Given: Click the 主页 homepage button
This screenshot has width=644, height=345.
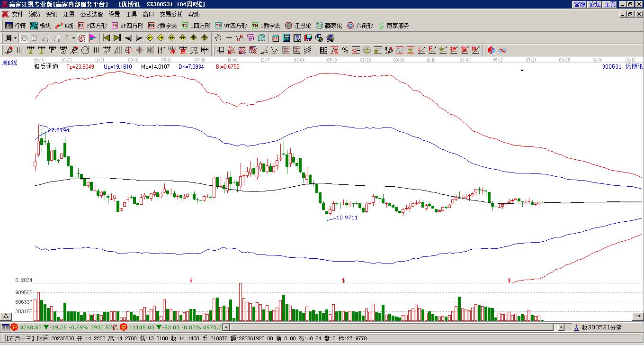Looking at the screenshot, I should 610,4.
